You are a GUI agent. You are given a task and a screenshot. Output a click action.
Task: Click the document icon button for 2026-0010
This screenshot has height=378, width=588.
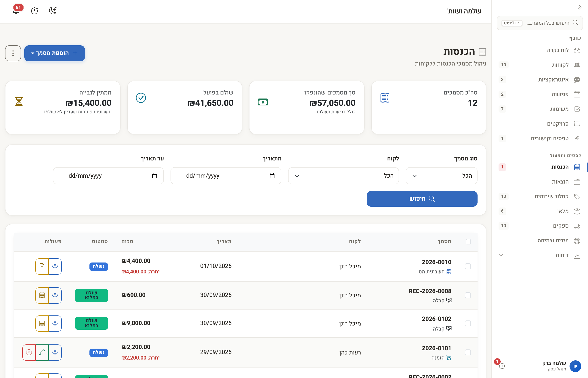pyautogui.click(x=42, y=266)
